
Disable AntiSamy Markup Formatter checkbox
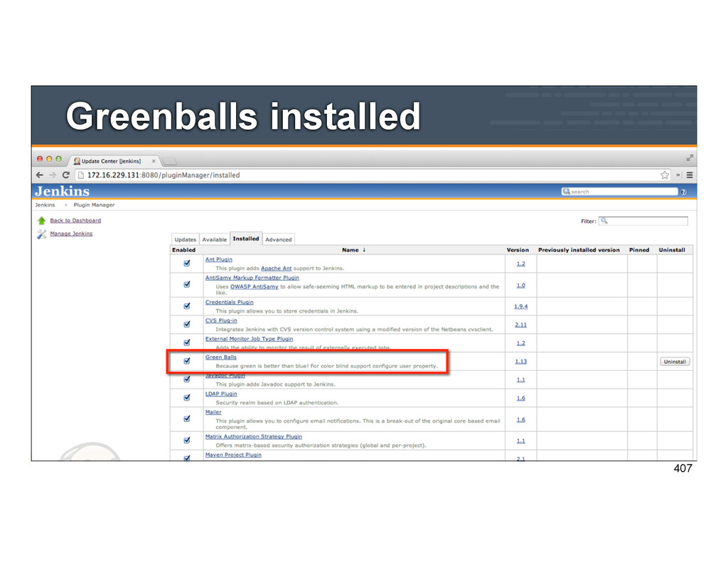tap(187, 284)
